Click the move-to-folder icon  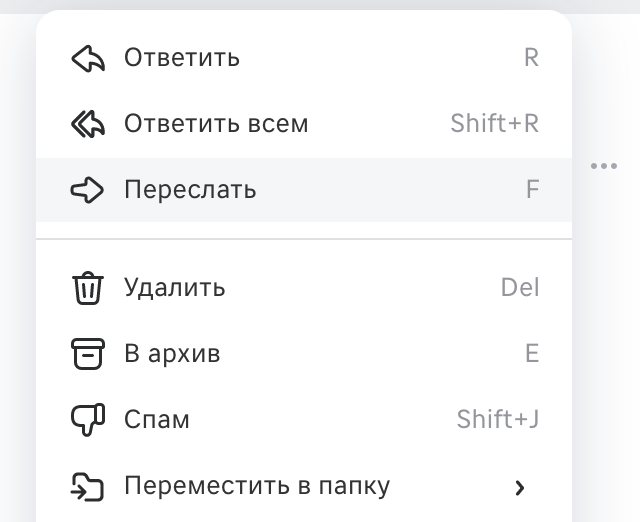point(87,486)
